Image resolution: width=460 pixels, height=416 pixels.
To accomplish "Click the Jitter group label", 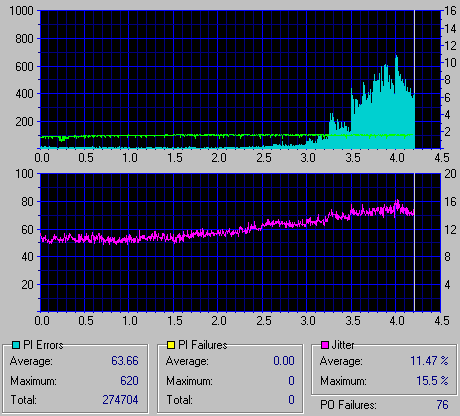I will pyautogui.click(x=343, y=345).
